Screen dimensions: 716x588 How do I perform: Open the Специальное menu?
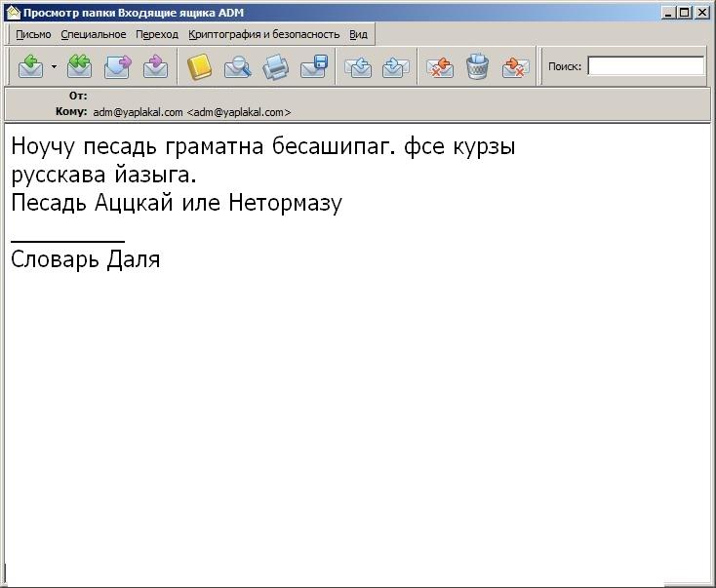(93, 35)
